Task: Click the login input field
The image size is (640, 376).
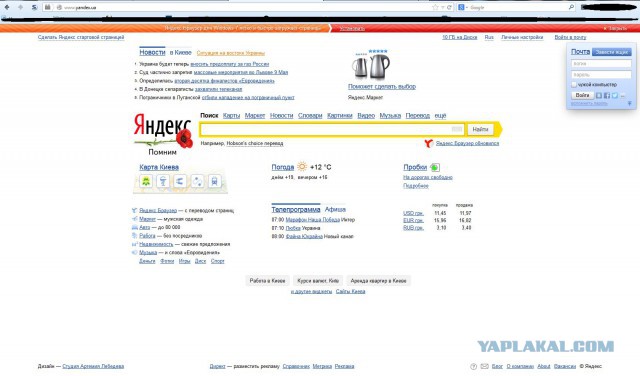Action: [x=601, y=64]
